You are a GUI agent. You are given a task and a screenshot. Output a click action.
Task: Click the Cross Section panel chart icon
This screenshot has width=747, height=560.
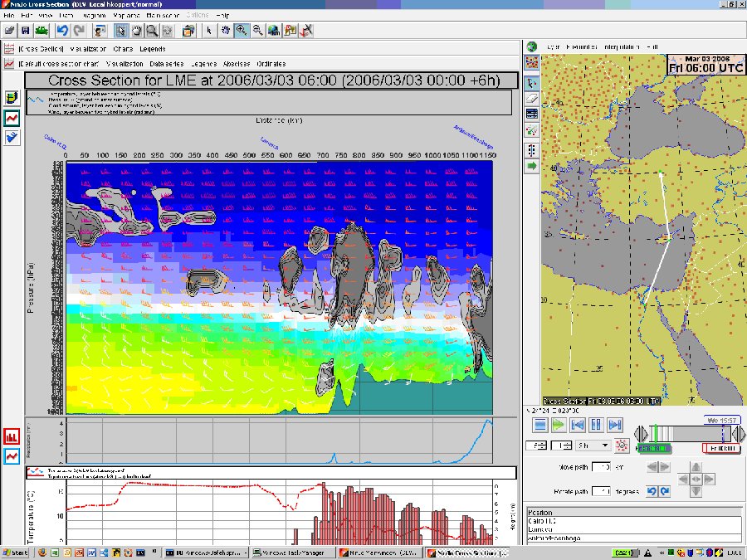click(9, 49)
